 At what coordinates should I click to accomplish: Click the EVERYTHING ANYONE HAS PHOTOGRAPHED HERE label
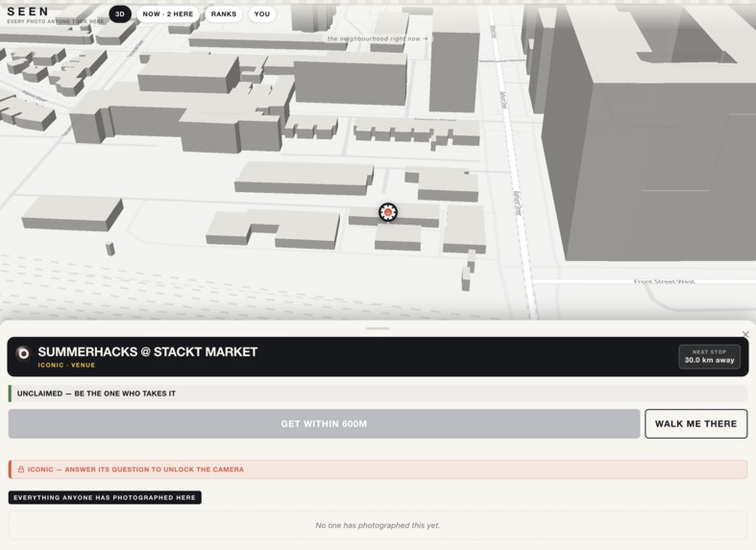coord(105,497)
